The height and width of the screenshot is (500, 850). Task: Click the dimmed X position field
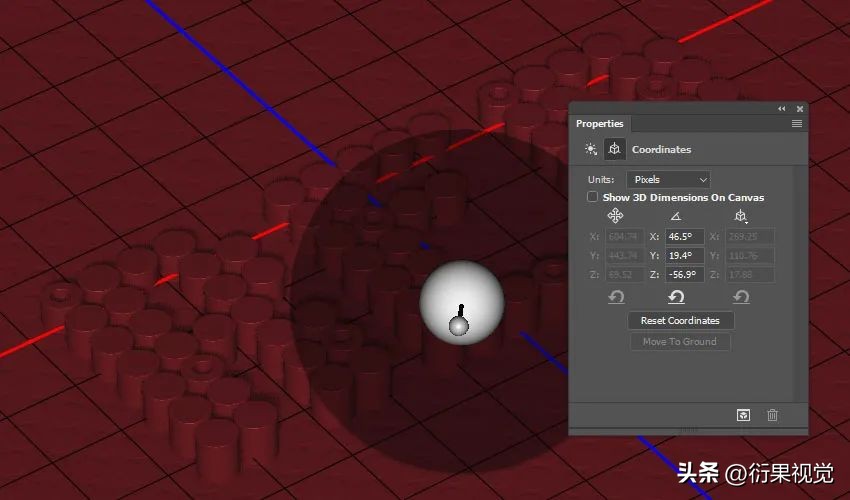[624, 236]
